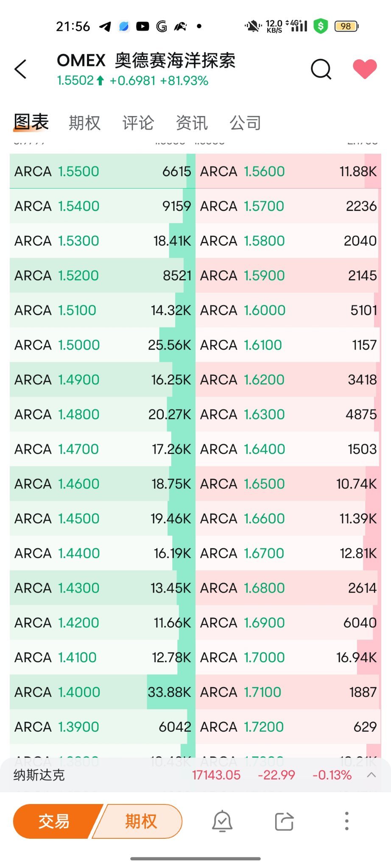Tap the 期权 button beside 交易

[138, 821]
